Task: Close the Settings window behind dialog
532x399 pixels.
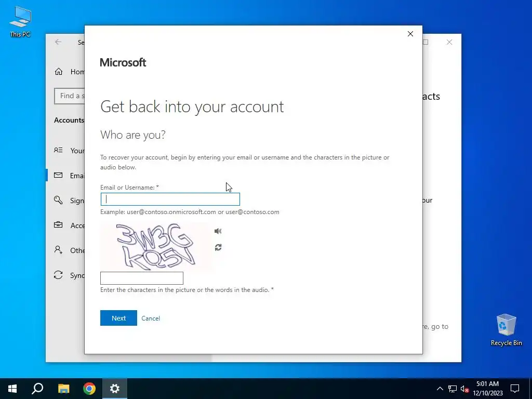Action: (x=449, y=42)
